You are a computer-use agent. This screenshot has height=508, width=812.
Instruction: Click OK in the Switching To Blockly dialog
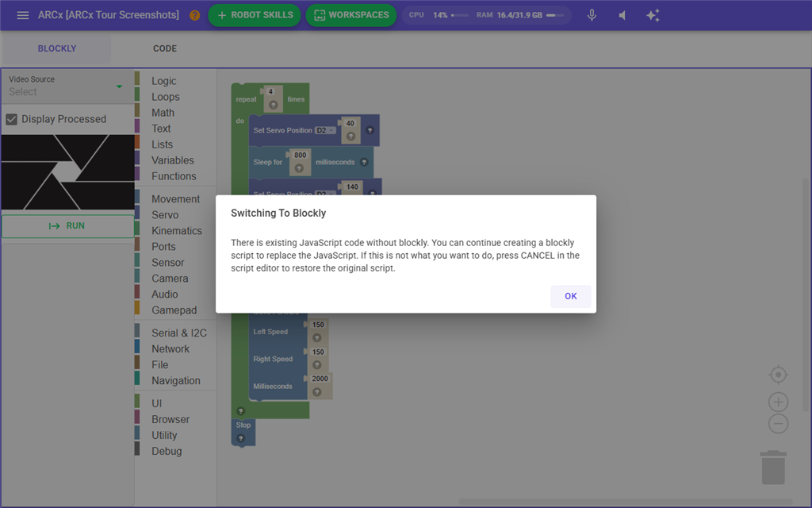[x=571, y=296]
